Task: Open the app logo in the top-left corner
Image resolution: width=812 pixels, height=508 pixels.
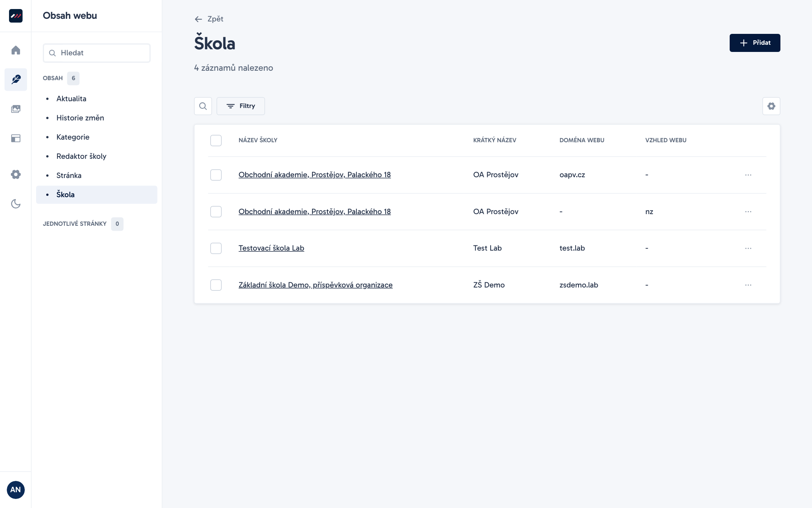Action: [16, 16]
